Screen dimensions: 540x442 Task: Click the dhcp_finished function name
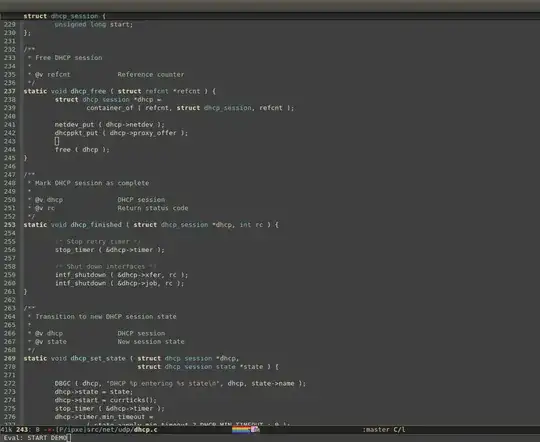(96, 225)
